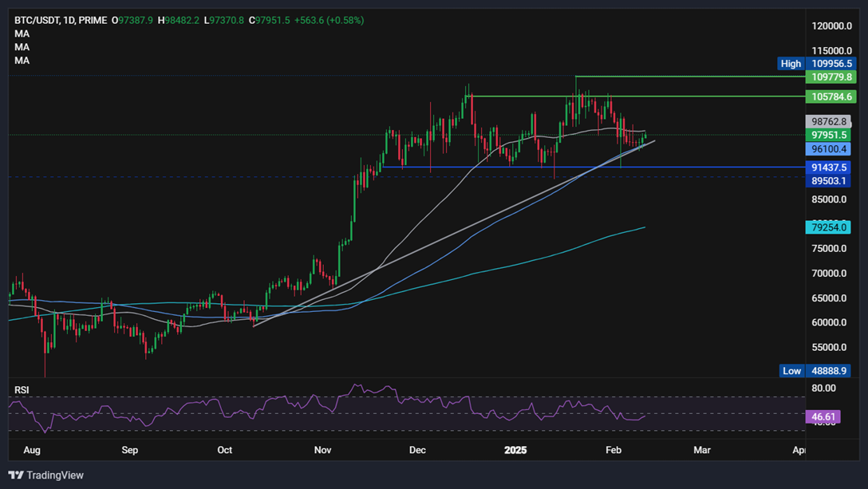Screen dimensions: 868x489
Task: Click the High 109956.5 price tag
Action: (x=816, y=64)
